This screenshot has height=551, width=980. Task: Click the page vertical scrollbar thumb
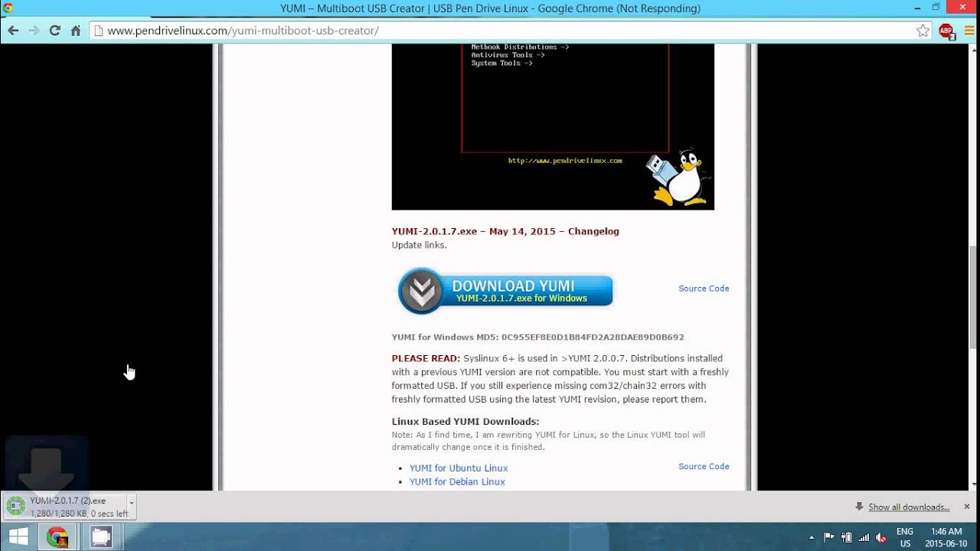[x=974, y=296]
